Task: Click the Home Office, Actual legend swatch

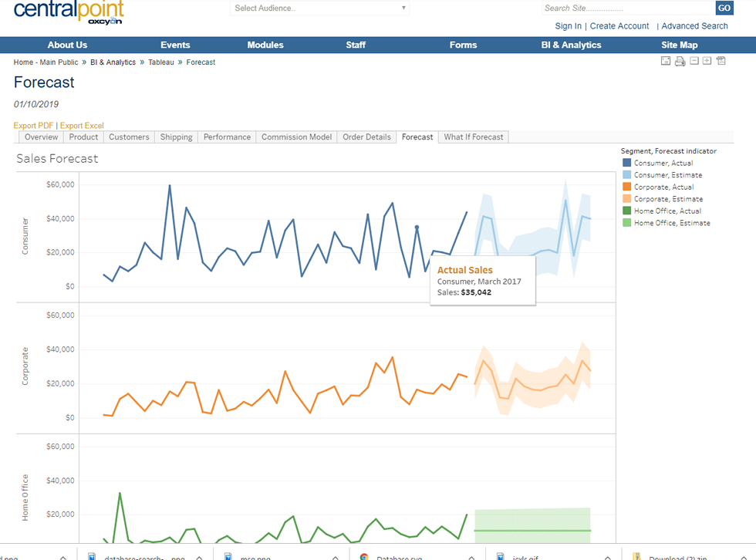Action: pos(627,211)
